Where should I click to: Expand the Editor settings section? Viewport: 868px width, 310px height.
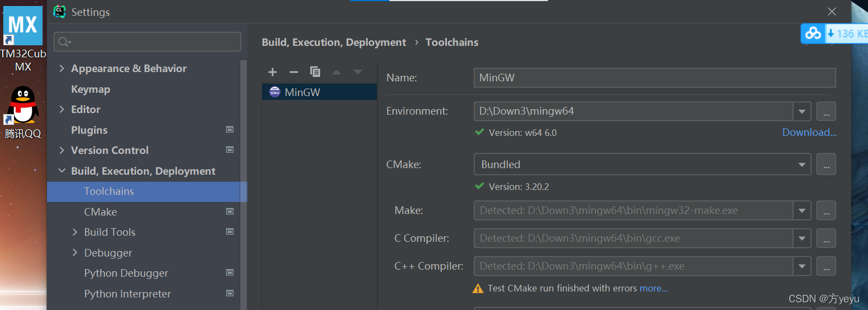tap(62, 109)
